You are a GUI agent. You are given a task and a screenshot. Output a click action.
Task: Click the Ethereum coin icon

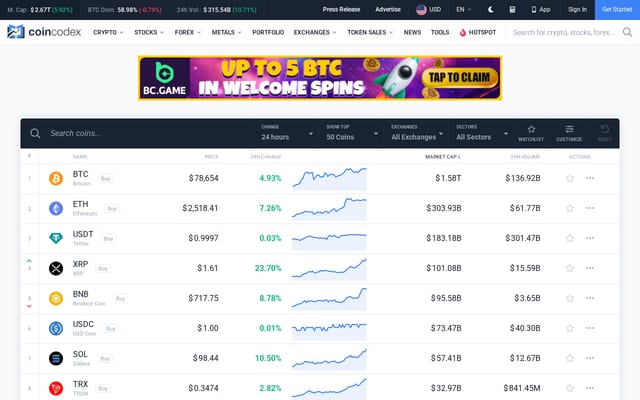(56, 209)
